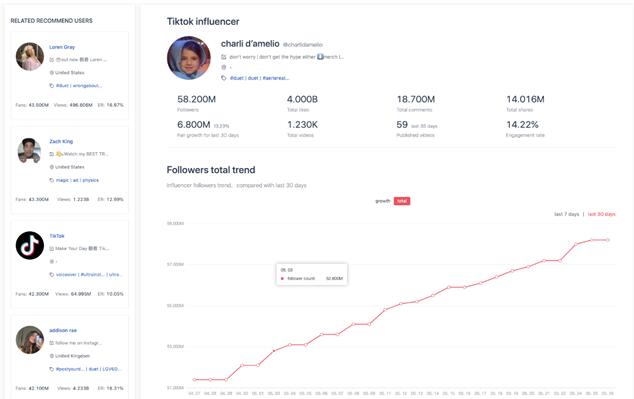Click the tag icon in Loren Gray's card
This screenshot has height=399, width=634.
51,86
